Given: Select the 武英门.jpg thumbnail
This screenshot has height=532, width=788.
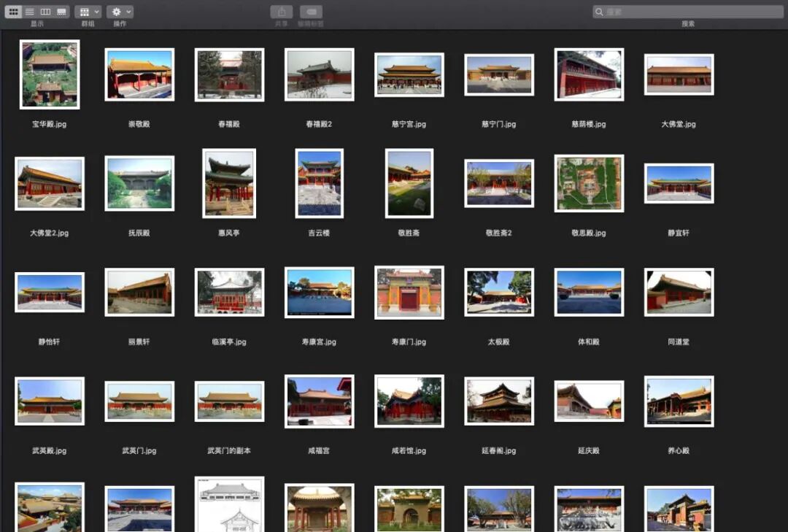Looking at the screenshot, I should pos(139,401).
